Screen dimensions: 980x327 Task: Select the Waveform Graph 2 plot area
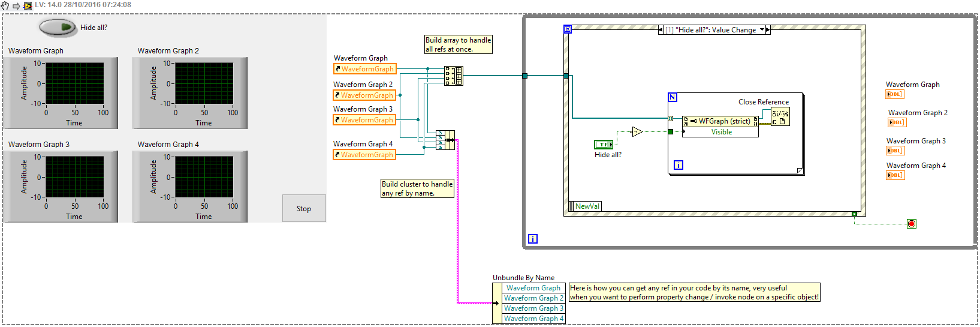point(204,83)
